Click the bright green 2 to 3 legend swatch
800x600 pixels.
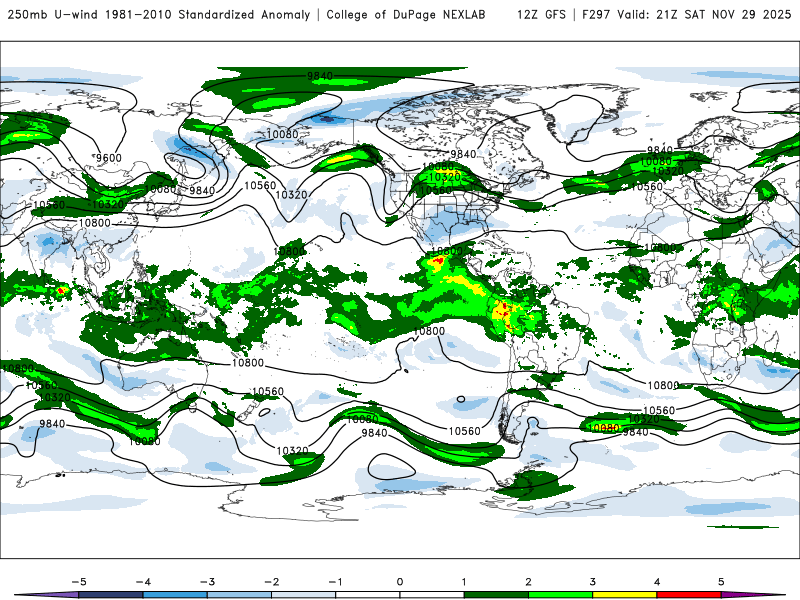[x=560, y=595]
